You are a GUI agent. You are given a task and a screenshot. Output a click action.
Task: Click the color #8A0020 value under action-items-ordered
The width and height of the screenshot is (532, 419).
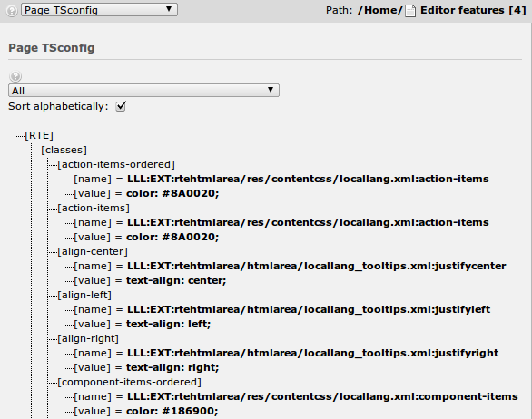[x=172, y=193]
